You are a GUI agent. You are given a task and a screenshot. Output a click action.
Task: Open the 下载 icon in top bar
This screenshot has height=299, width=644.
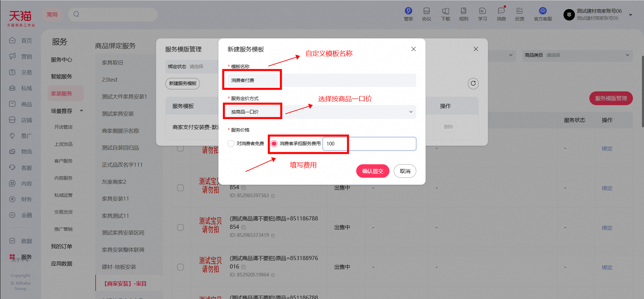pyautogui.click(x=445, y=14)
